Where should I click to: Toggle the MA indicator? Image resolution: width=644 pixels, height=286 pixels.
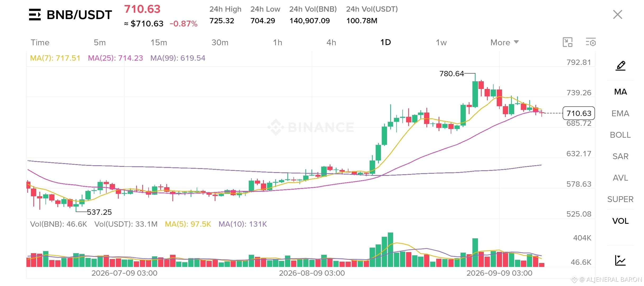620,92
